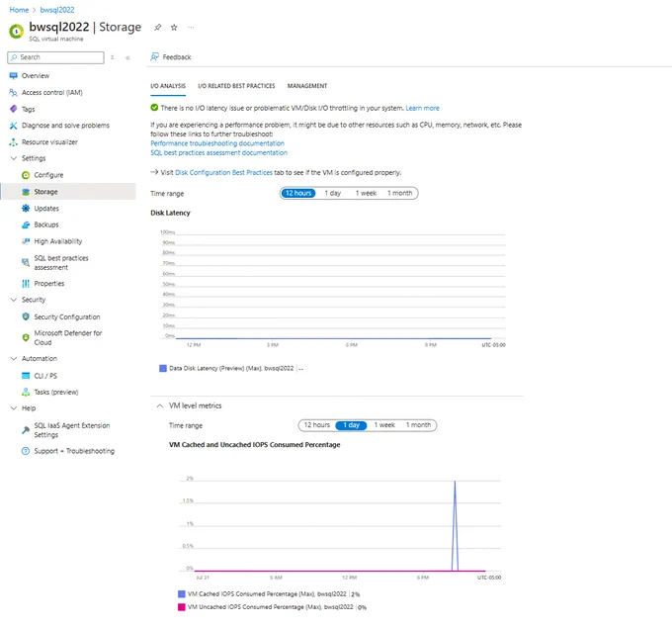Click the IOPS spike on VM chart
Image resolution: width=672 pixels, height=627 pixels.
pos(455,525)
